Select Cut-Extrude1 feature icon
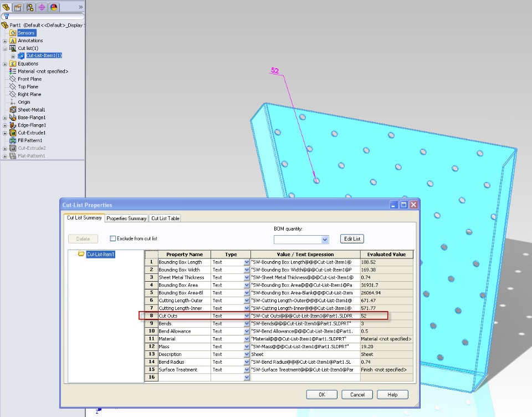The width and height of the screenshot is (532, 417). (13, 133)
